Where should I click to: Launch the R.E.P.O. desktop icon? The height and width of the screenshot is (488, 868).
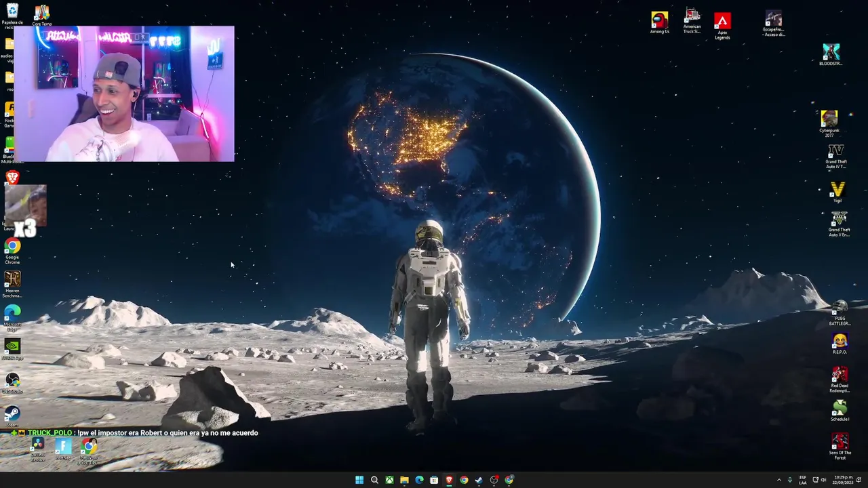(840, 344)
